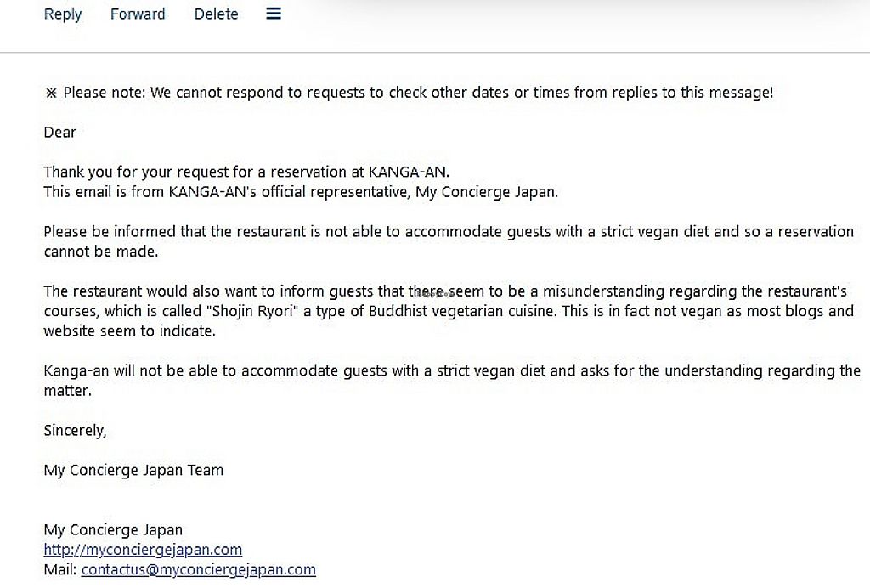Click "My Concierge Japan" above the website link
This screenshot has width=870, height=588.
[x=113, y=530]
